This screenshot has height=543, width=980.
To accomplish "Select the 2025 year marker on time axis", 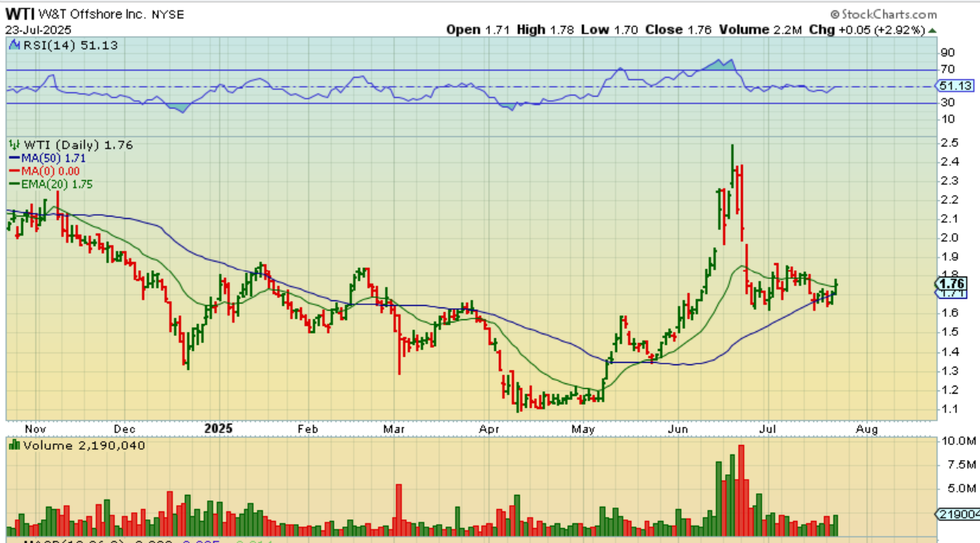I will [x=218, y=428].
